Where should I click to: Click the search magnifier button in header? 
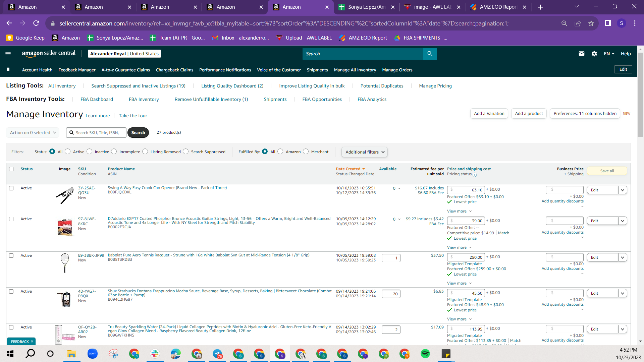[x=430, y=54]
